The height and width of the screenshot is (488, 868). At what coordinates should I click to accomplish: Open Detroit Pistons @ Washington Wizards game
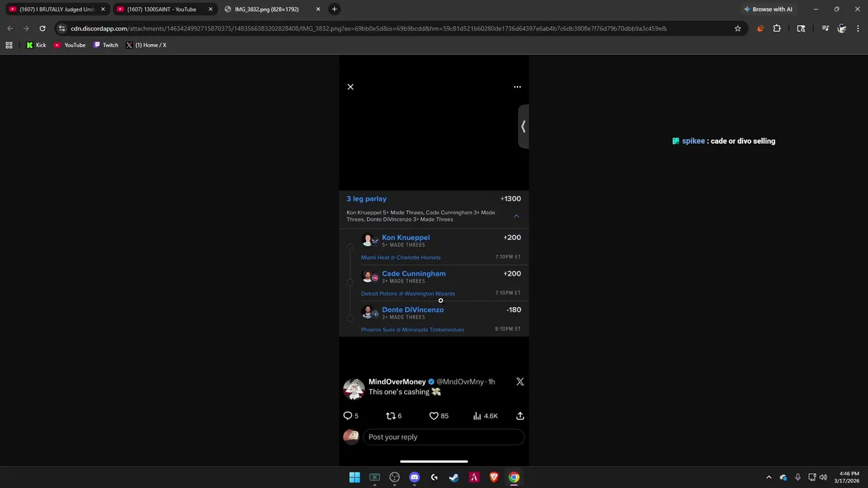click(408, 293)
